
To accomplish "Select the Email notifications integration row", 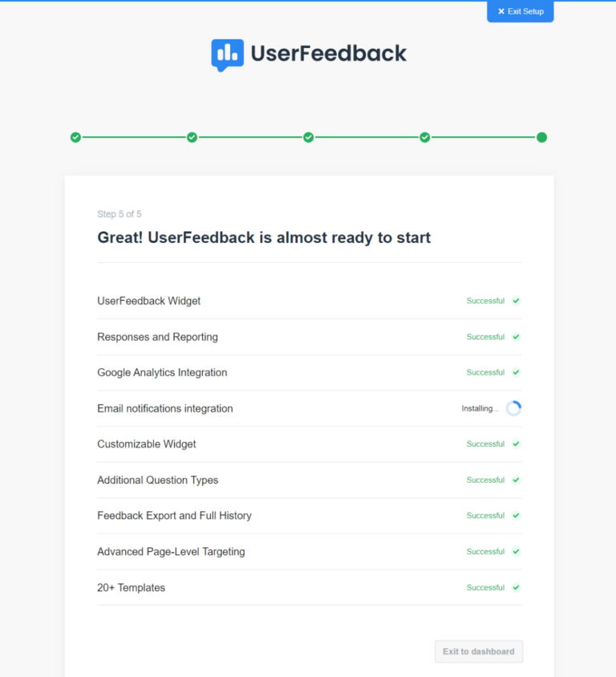I will coord(164,408).
